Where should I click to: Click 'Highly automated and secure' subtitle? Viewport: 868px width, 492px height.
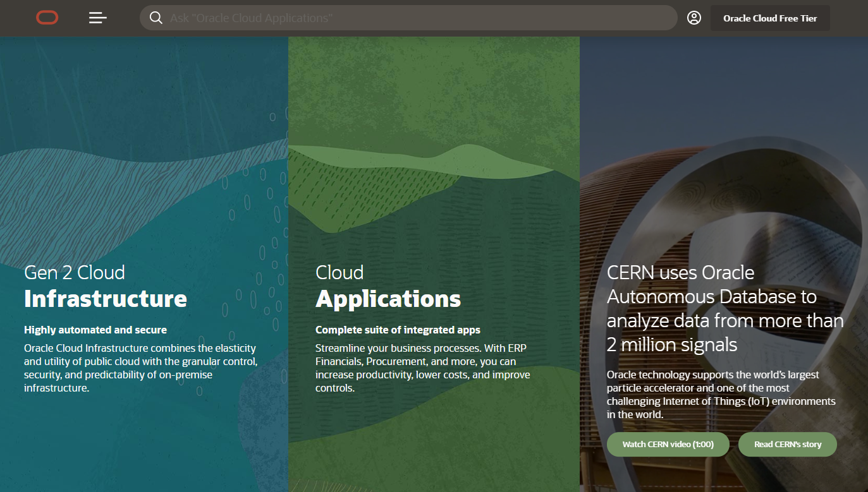tap(95, 330)
